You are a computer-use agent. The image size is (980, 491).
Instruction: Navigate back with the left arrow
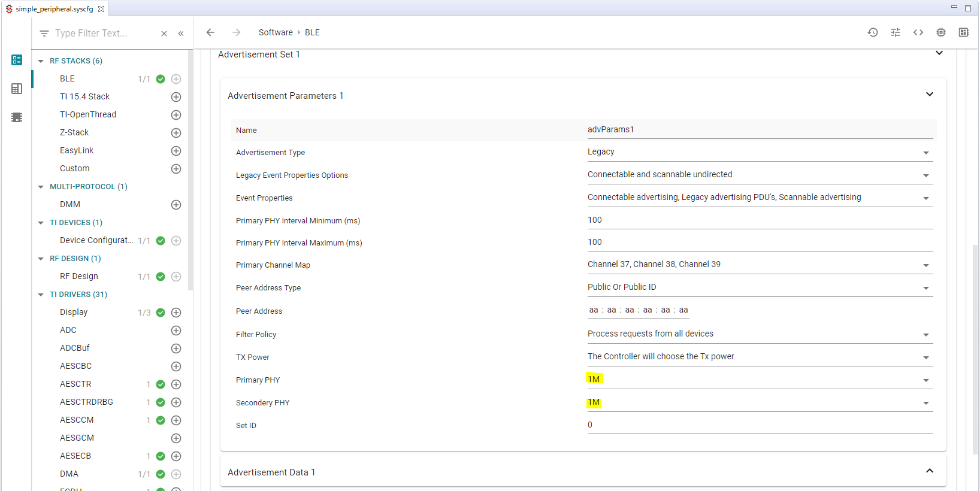pyautogui.click(x=210, y=32)
